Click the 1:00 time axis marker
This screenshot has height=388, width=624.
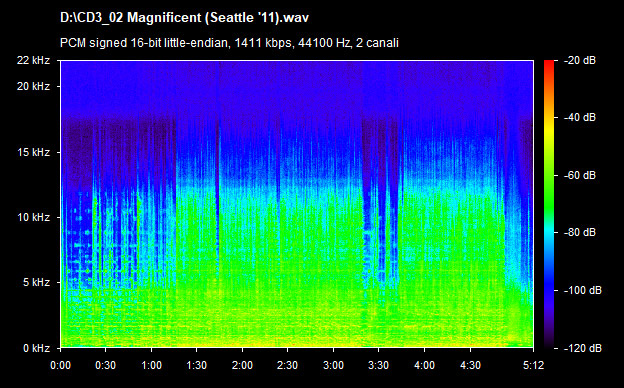point(151,365)
